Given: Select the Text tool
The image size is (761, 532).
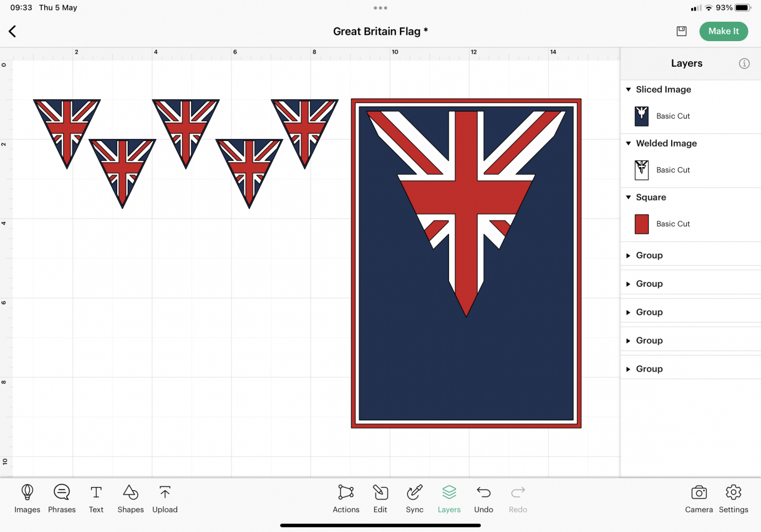Looking at the screenshot, I should 96,498.
